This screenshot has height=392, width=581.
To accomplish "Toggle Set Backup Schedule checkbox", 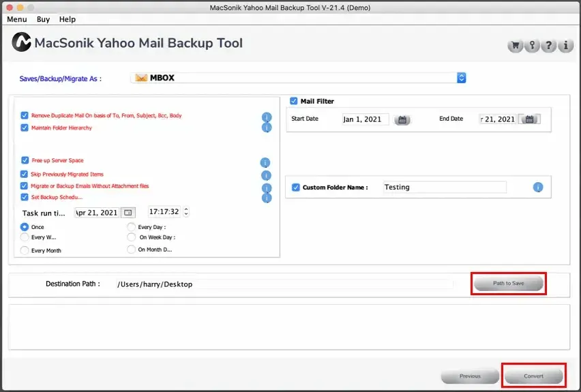I will (x=25, y=197).
